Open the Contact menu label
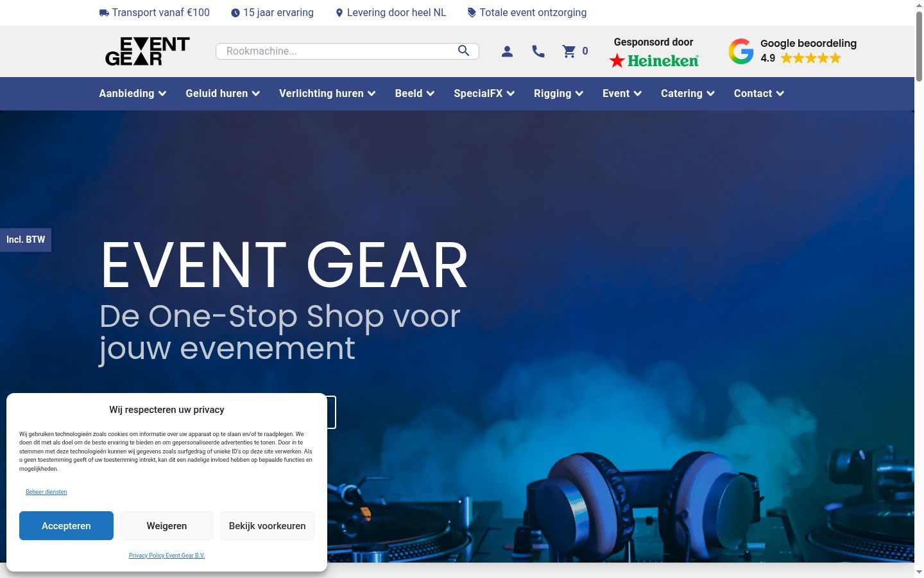The height and width of the screenshot is (578, 924). (753, 94)
